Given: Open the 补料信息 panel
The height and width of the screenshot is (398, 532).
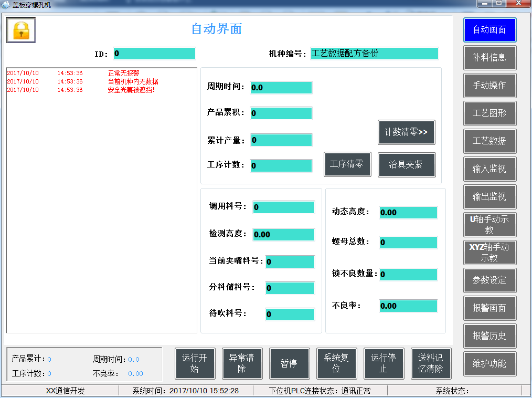Looking at the screenshot, I should (490, 58).
